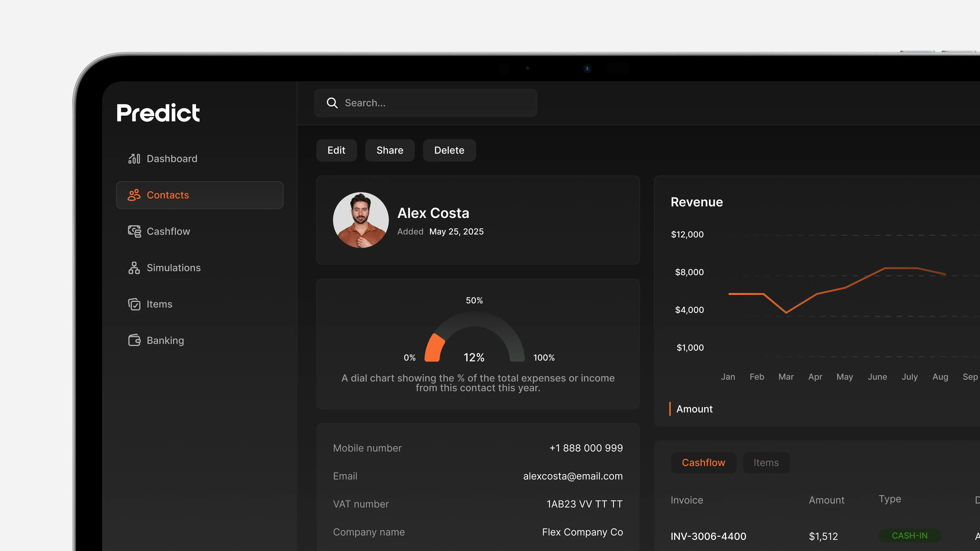980x551 pixels.
Task: Select Contacts in the sidebar
Action: (200, 195)
